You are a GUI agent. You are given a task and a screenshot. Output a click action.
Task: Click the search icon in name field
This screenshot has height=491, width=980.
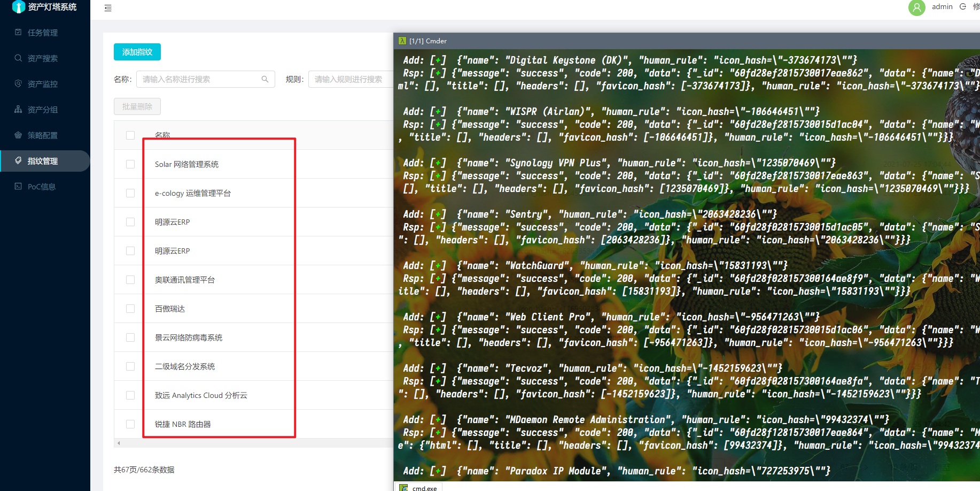coord(265,79)
